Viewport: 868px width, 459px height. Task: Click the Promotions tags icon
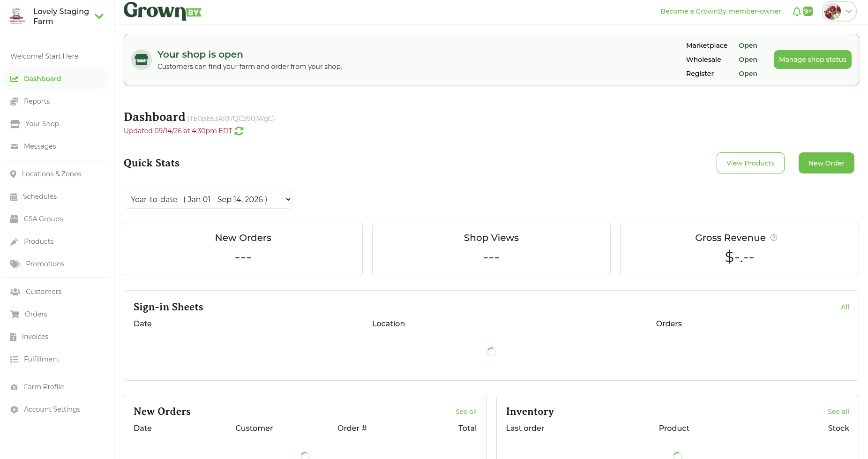[15, 264]
